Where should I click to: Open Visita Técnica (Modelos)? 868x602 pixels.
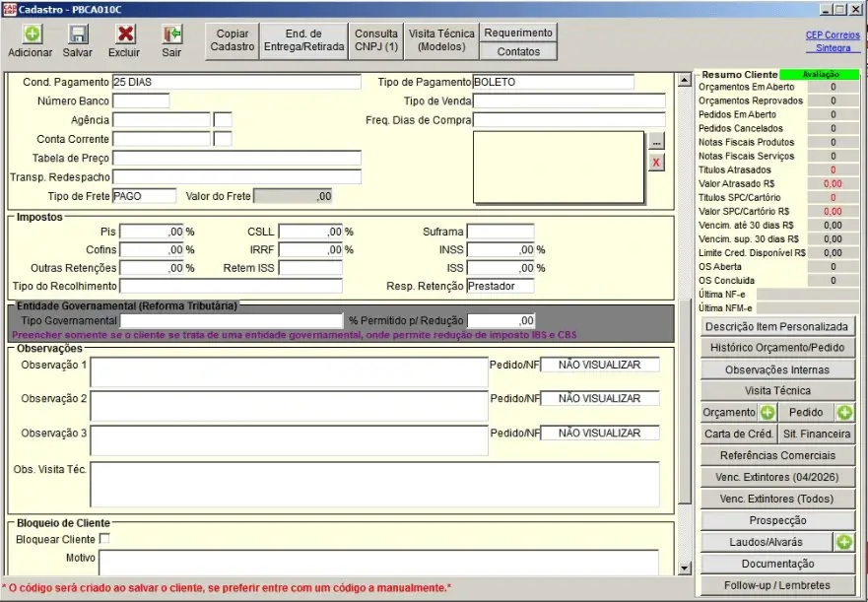pos(441,40)
